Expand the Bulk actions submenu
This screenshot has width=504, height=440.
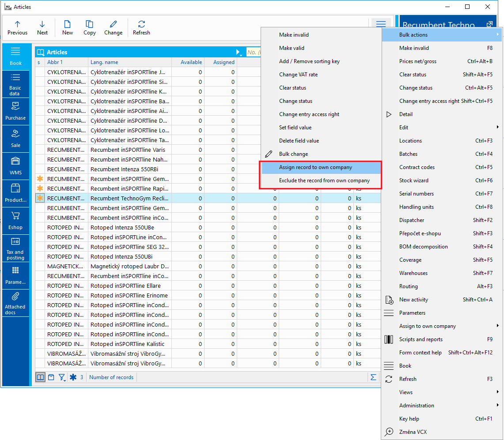coord(441,35)
